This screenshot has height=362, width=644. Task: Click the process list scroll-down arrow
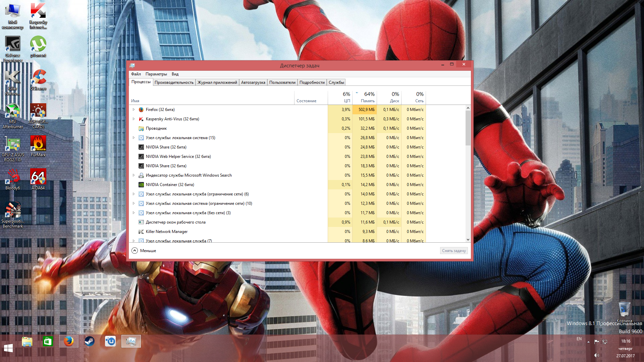click(x=468, y=240)
